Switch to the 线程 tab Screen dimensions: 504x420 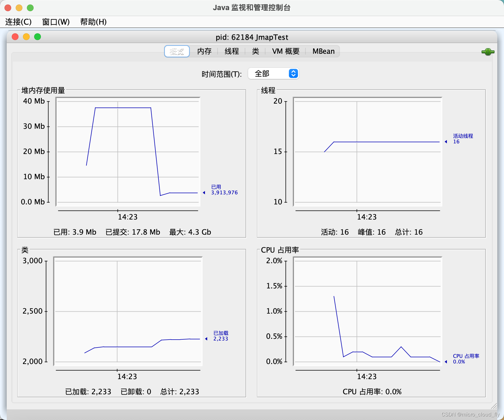point(232,51)
